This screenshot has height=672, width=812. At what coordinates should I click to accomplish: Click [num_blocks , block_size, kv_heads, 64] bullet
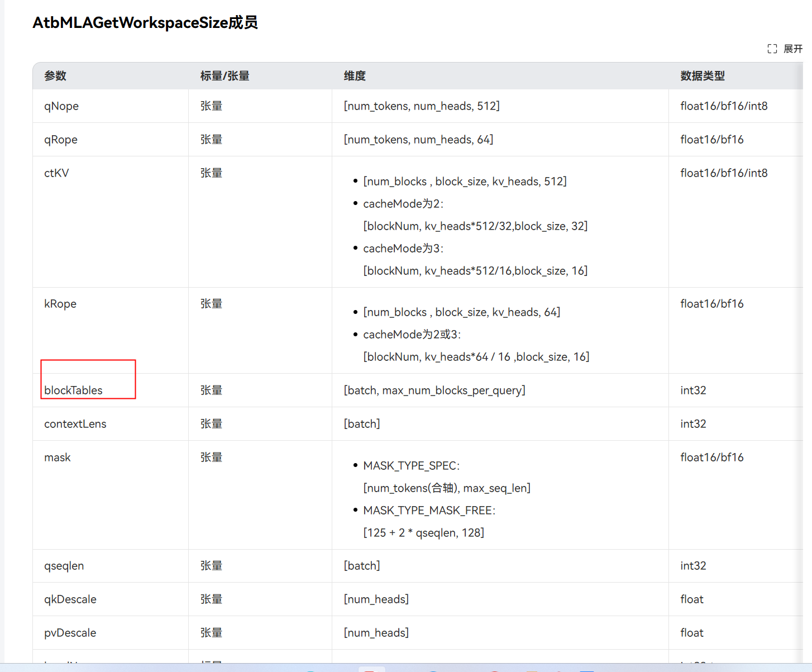tap(462, 312)
